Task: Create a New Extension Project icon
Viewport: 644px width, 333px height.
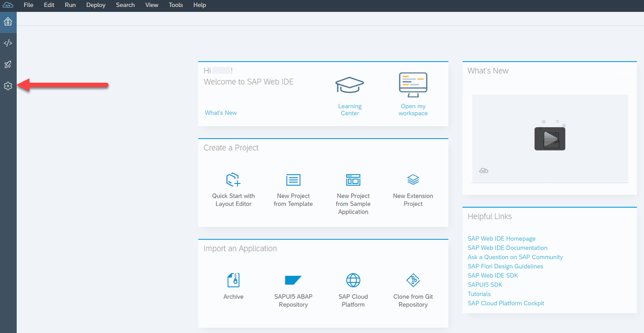Action: (x=413, y=179)
